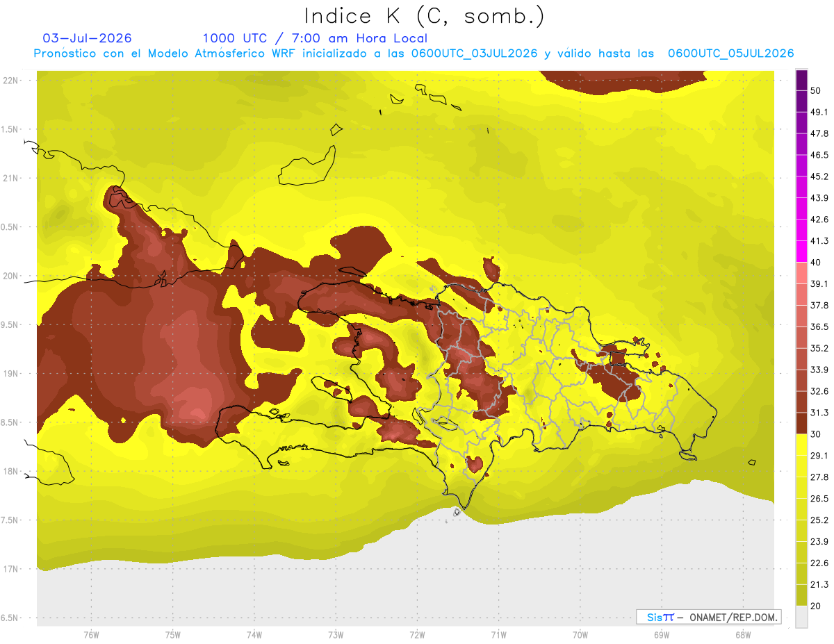
Task: Click the legend value "26.5"
Action: tap(819, 499)
